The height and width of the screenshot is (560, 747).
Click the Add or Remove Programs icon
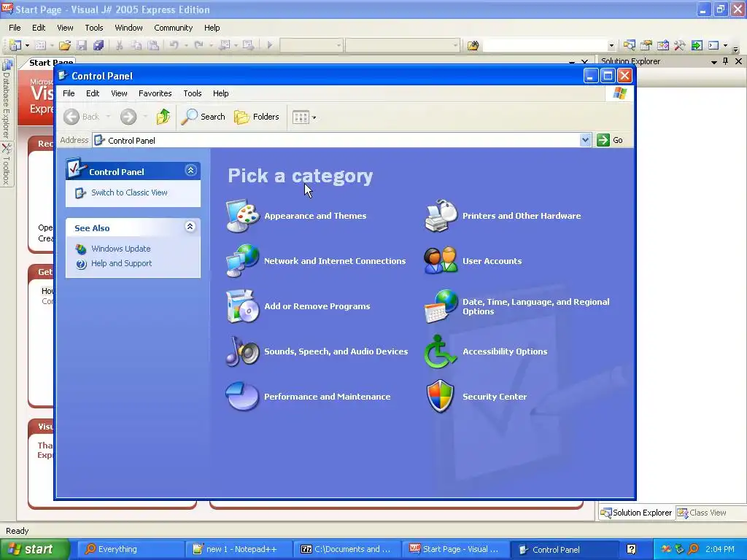coord(242,306)
